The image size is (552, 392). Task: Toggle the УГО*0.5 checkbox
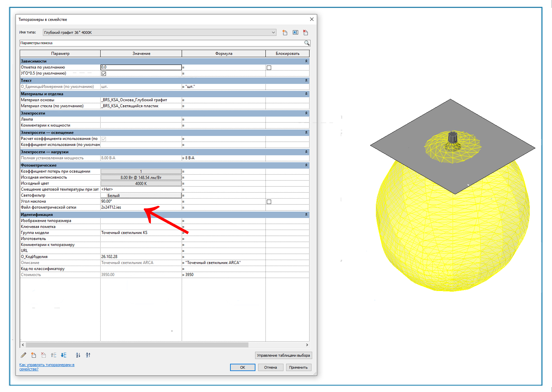(104, 73)
